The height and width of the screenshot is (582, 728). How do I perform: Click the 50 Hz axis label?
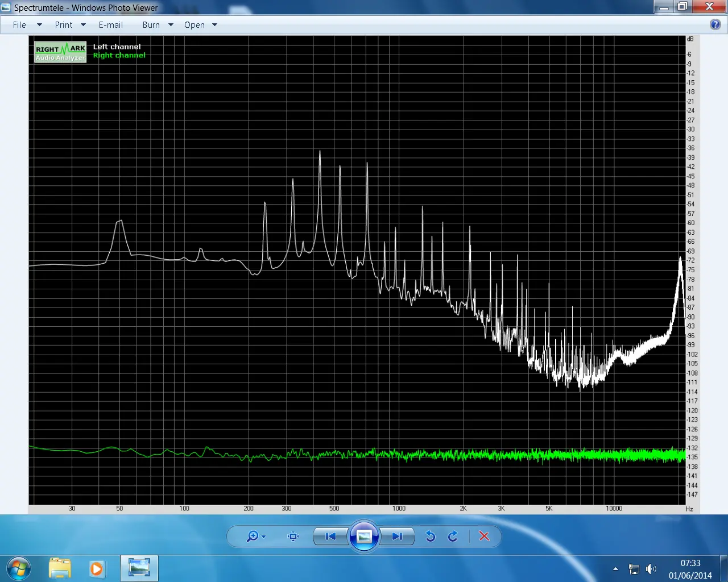(119, 509)
